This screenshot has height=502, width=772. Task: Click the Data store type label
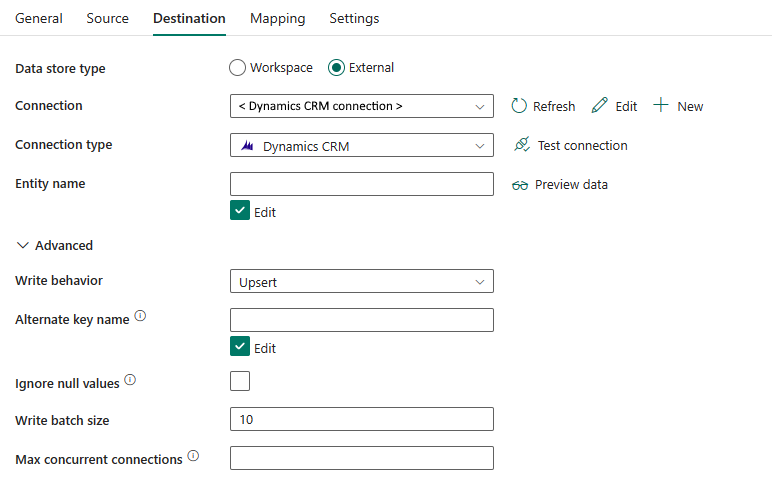coord(60,68)
